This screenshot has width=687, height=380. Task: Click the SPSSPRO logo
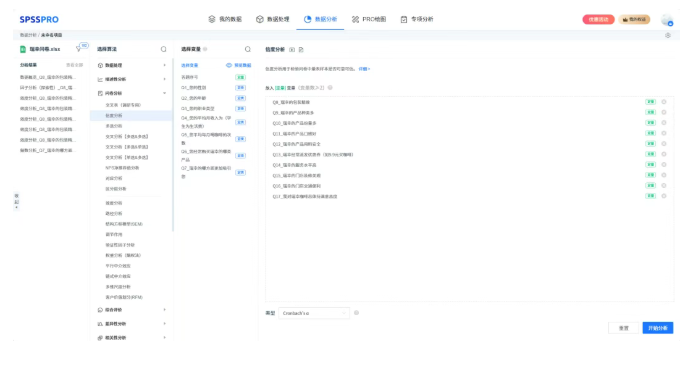pos(39,19)
